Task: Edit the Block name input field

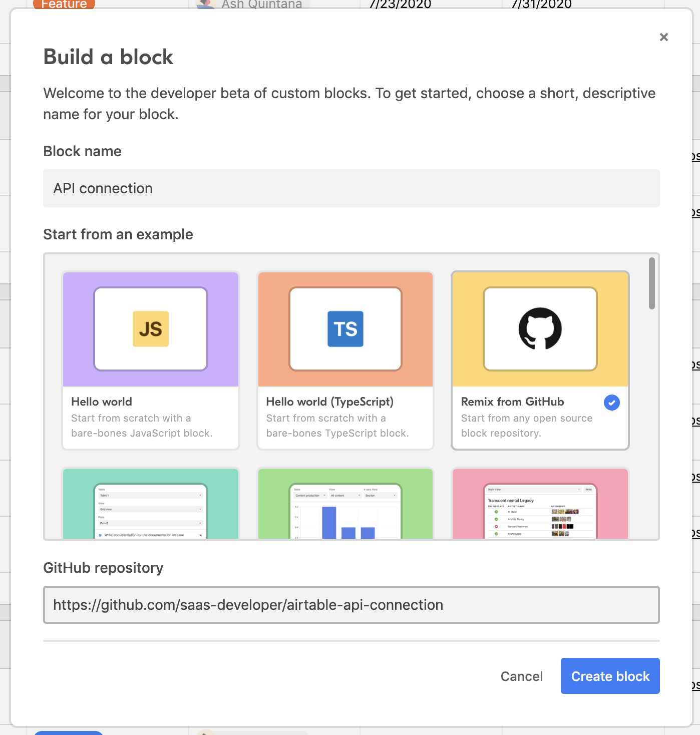Action: [351, 188]
